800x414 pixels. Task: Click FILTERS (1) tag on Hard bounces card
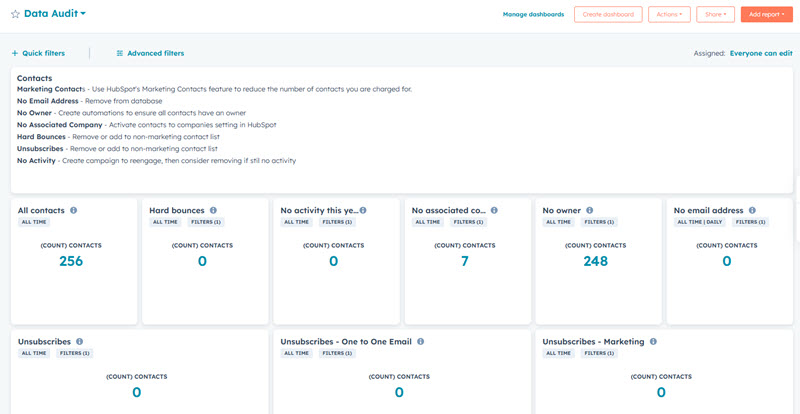tap(207, 222)
